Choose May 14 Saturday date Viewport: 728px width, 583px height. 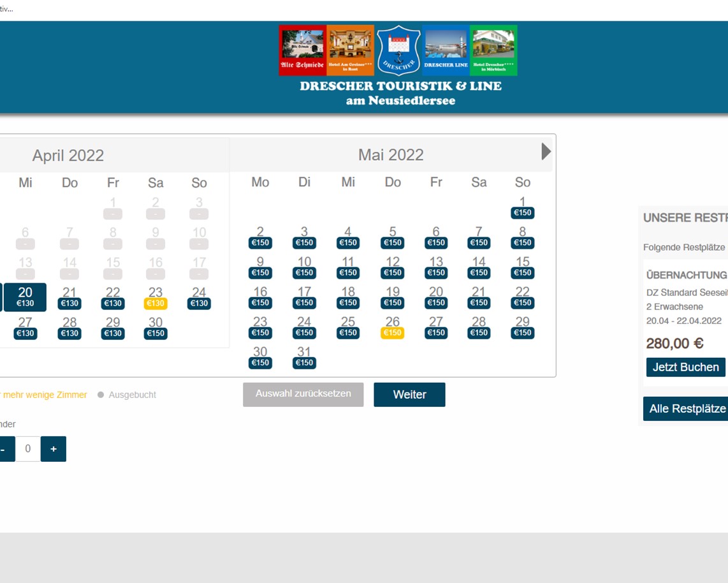479,267
